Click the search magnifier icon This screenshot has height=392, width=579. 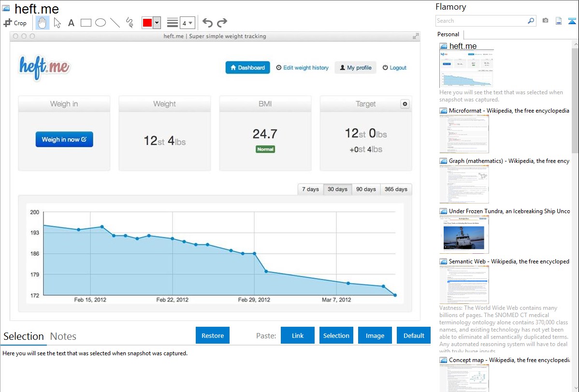pyautogui.click(x=531, y=21)
